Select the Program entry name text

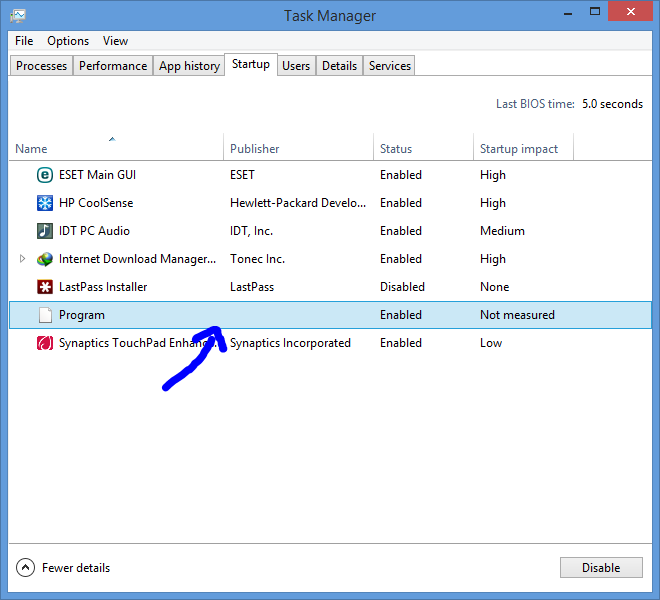pos(82,315)
